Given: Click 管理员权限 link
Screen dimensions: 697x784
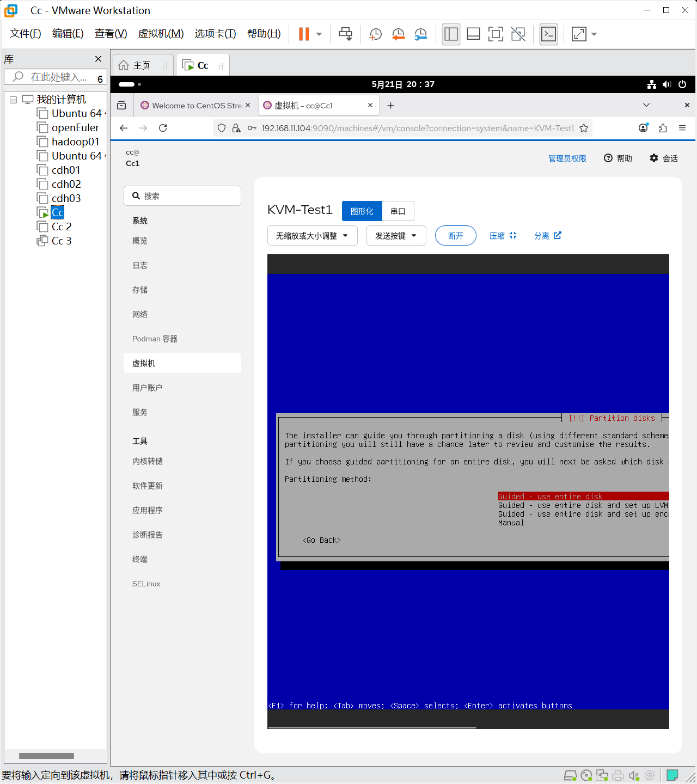Looking at the screenshot, I should click(x=567, y=158).
